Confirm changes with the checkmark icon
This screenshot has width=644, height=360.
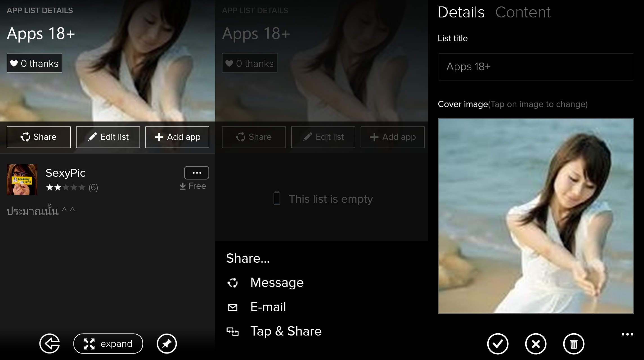[x=498, y=344]
